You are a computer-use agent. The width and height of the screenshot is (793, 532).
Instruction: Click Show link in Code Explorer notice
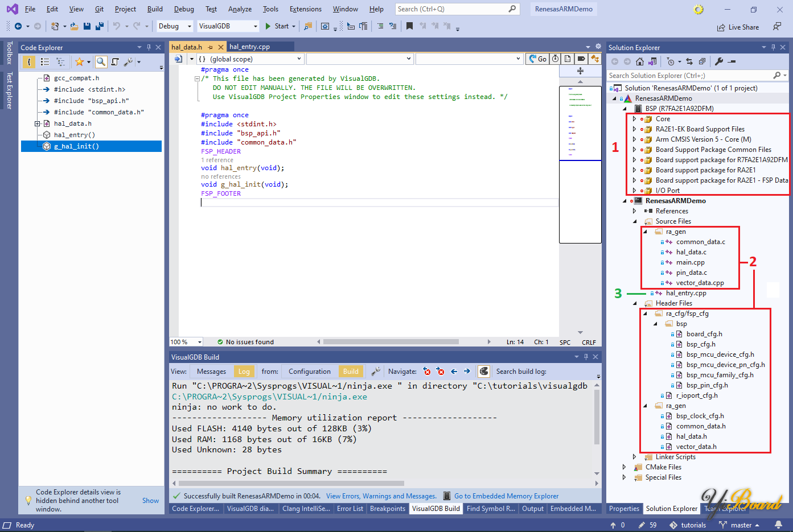point(150,501)
